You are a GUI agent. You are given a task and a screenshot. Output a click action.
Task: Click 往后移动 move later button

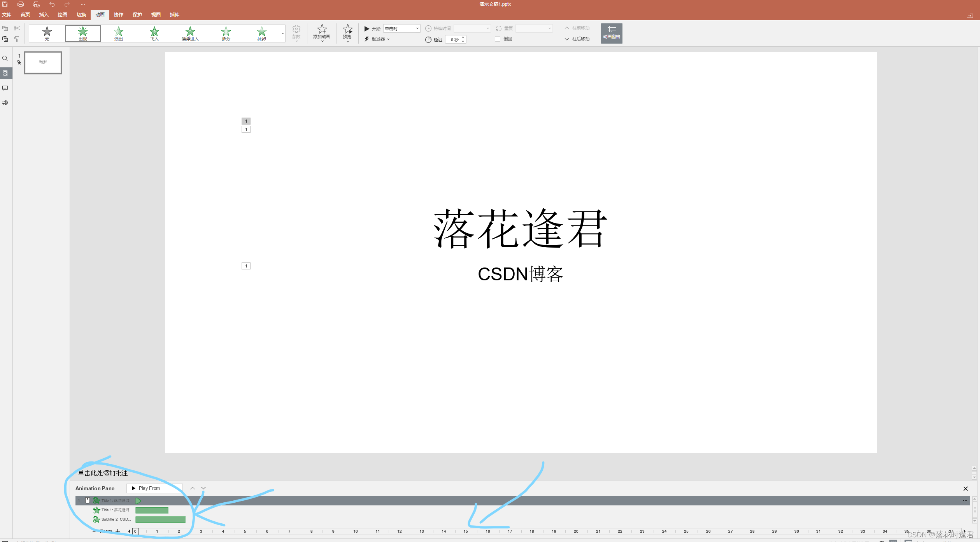click(577, 39)
